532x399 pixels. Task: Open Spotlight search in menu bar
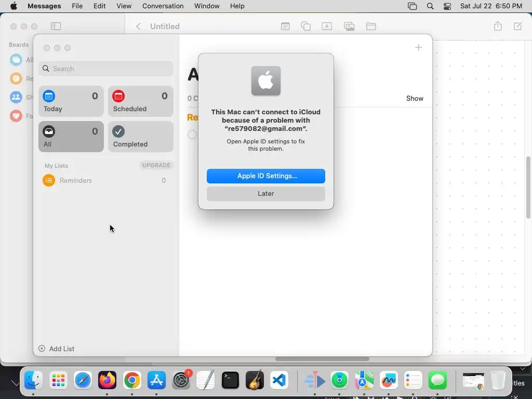point(430,6)
